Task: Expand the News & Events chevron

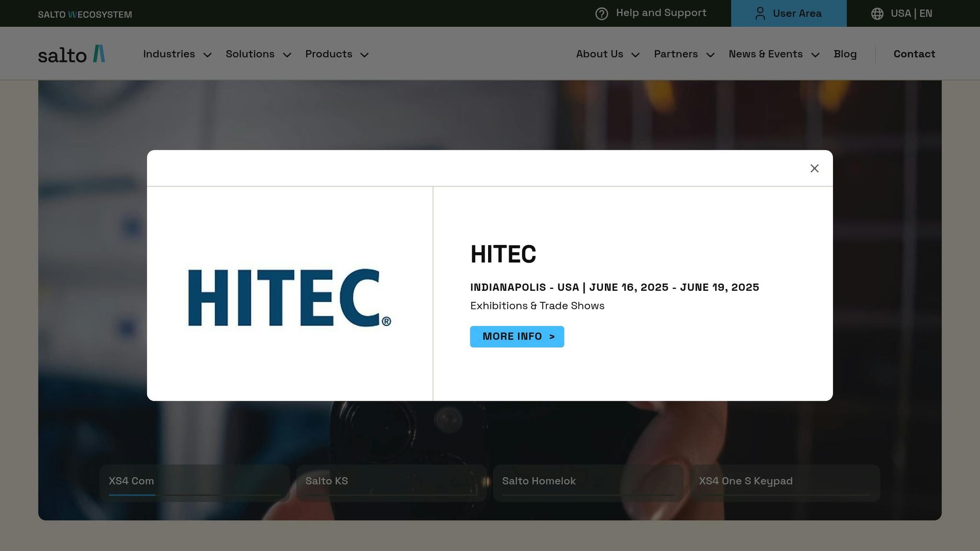Action: point(815,55)
